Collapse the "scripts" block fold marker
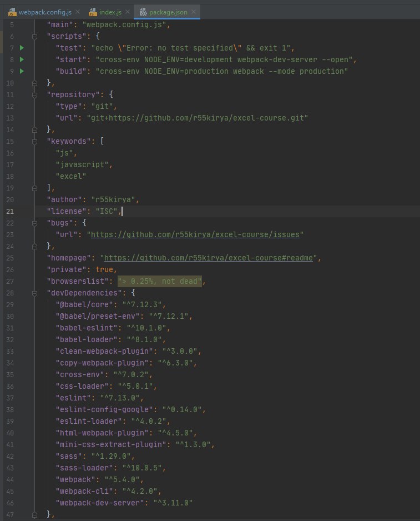This screenshot has width=420, height=521. pos(34,37)
